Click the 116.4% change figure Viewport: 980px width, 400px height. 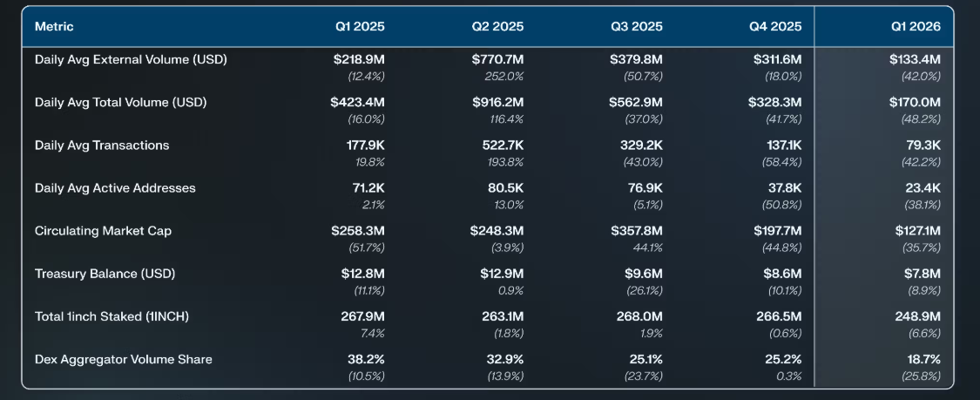click(505, 119)
